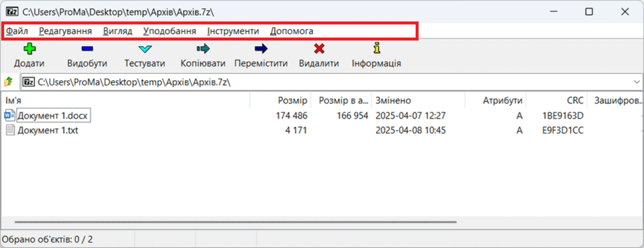644x248 pixels.
Task: Click the yellow Інформація icon
Action: coord(377,49)
